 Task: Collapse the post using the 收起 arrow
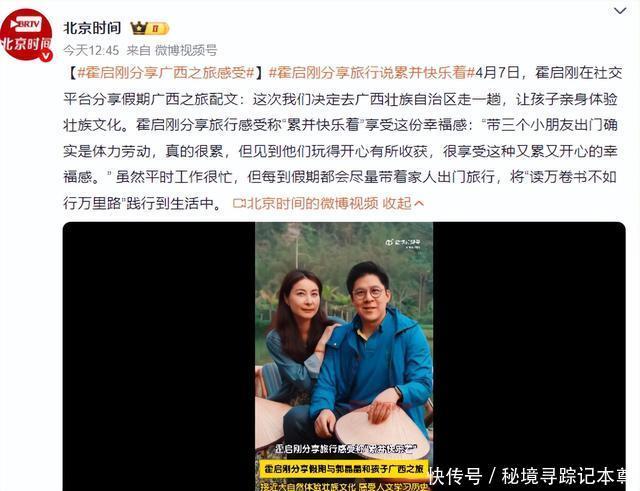pyautogui.click(x=419, y=203)
